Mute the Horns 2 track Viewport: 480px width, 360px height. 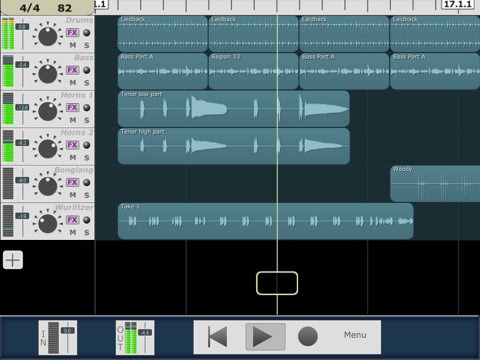tap(73, 157)
